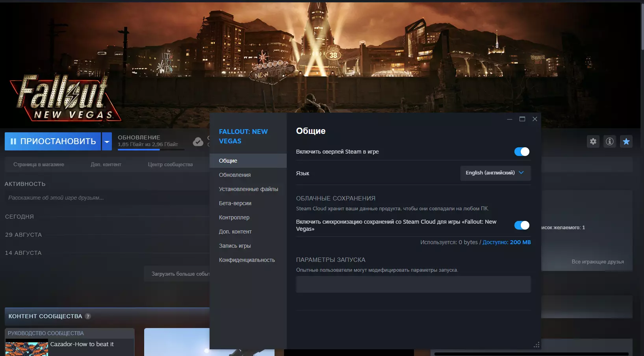The height and width of the screenshot is (356, 644).
Task: Open the Обновления section
Action: point(248,175)
